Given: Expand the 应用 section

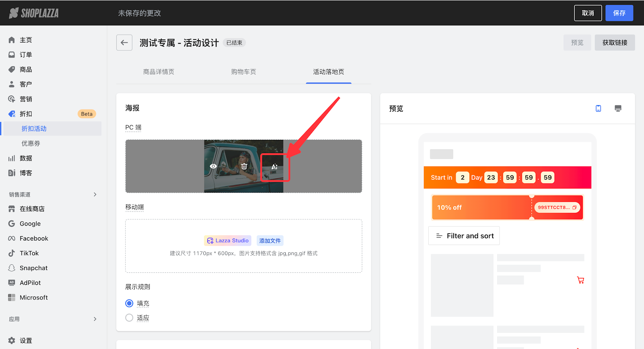Looking at the screenshot, I should pos(95,319).
